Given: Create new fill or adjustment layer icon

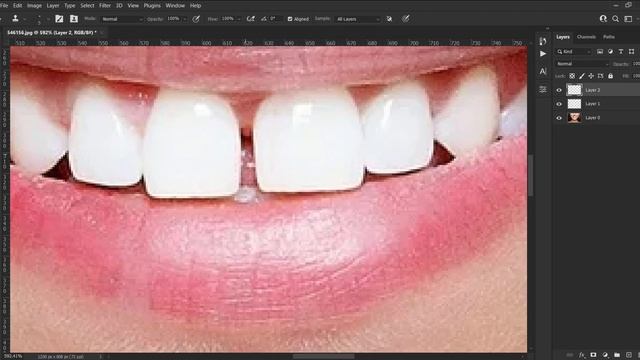Looking at the screenshot, I should coord(605,355).
